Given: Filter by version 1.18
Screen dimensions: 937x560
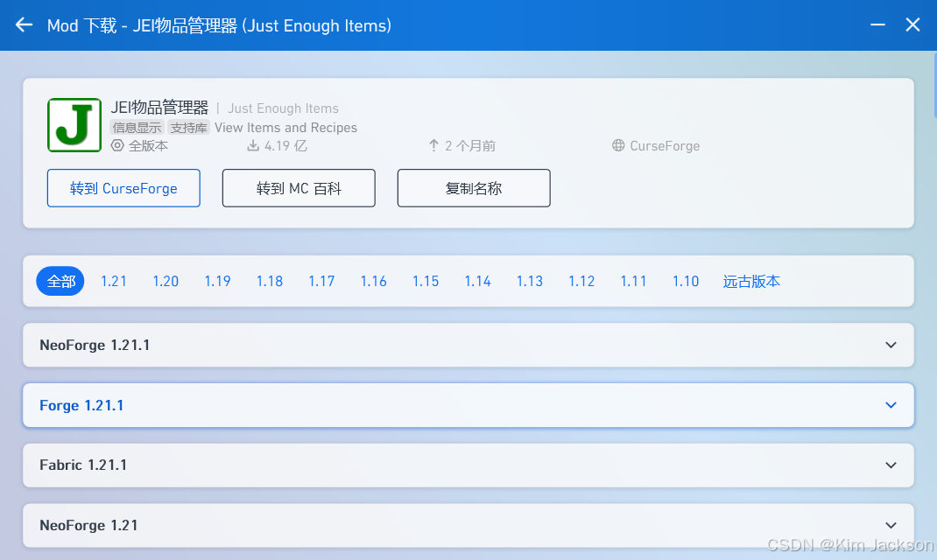Looking at the screenshot, I should [270, 281].
